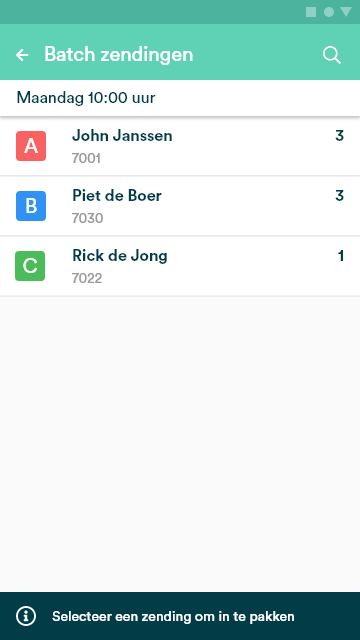Tap the Maandag 10:00 uur header
This screenshot has width=360, height=640.
tap(86, 98)
